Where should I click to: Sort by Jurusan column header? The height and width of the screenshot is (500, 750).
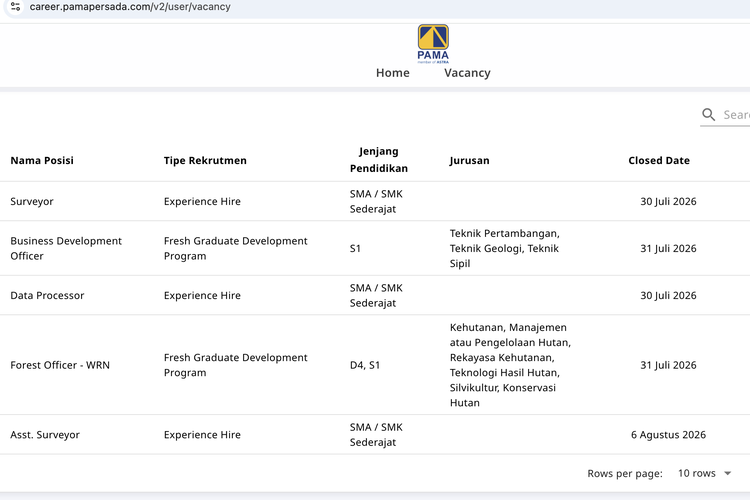[469, 160]
